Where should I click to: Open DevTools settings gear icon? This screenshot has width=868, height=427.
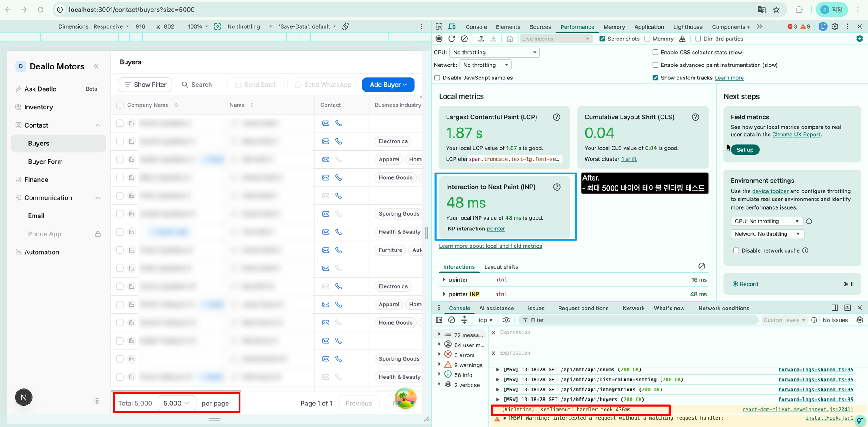835,26
